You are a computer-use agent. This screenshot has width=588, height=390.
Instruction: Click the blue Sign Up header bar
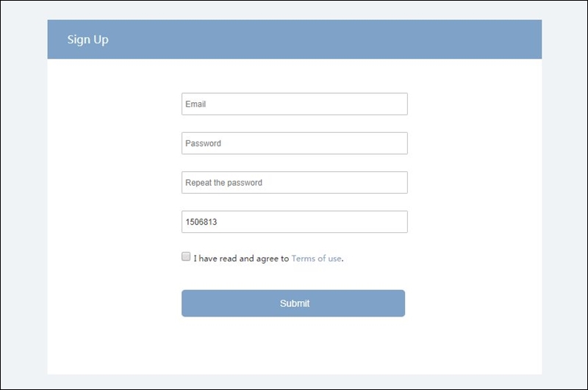tap(295, 40)
